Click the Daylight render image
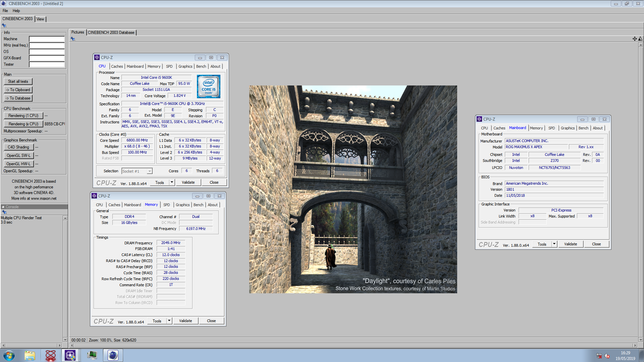The height and width of the screenshot is (362, 644). (353, 189)
